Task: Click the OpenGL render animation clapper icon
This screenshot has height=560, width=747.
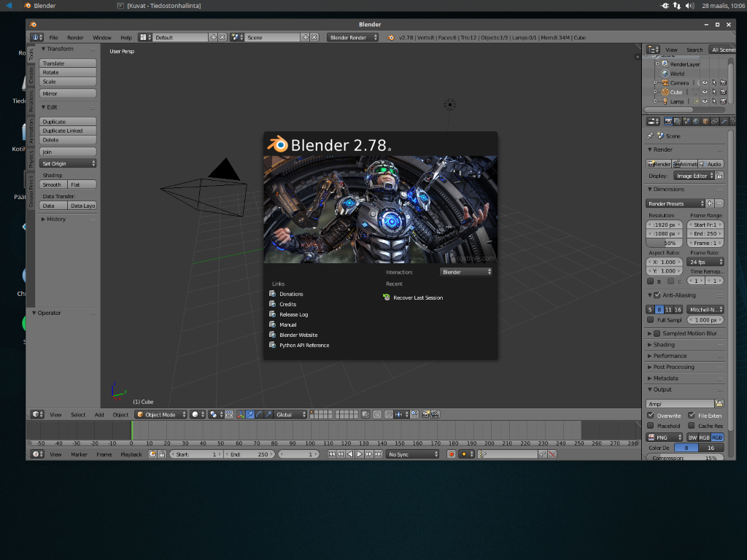Action: (435, 415)
